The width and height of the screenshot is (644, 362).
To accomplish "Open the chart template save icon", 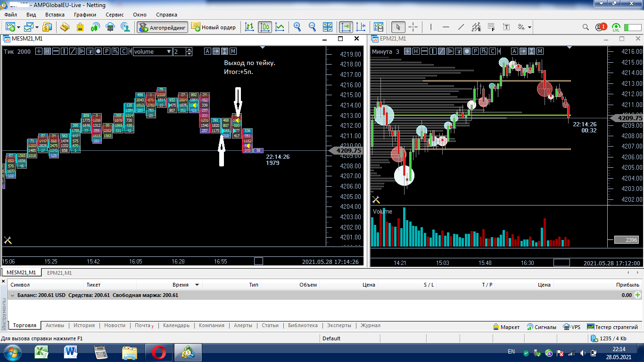I will pos(379,27).
